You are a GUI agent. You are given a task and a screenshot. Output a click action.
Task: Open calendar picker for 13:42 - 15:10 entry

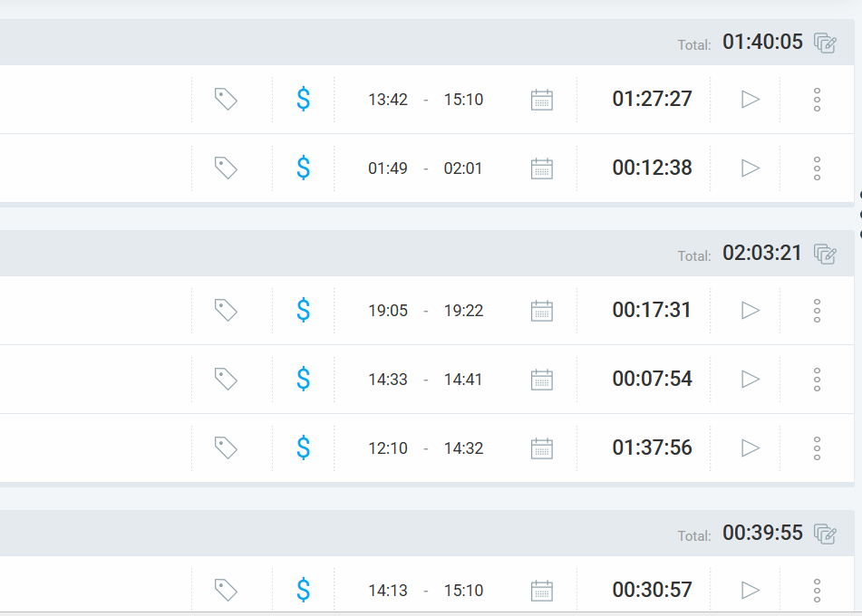[541, 99]
